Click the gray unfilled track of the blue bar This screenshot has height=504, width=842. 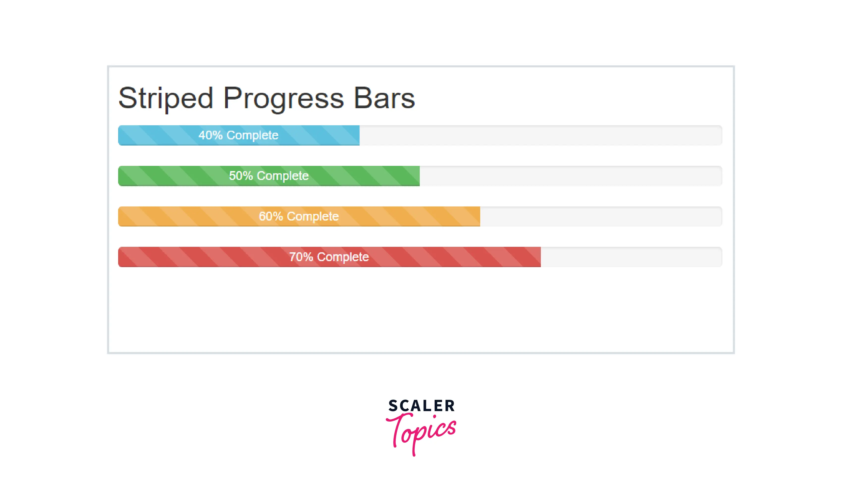tap(540, 135)
